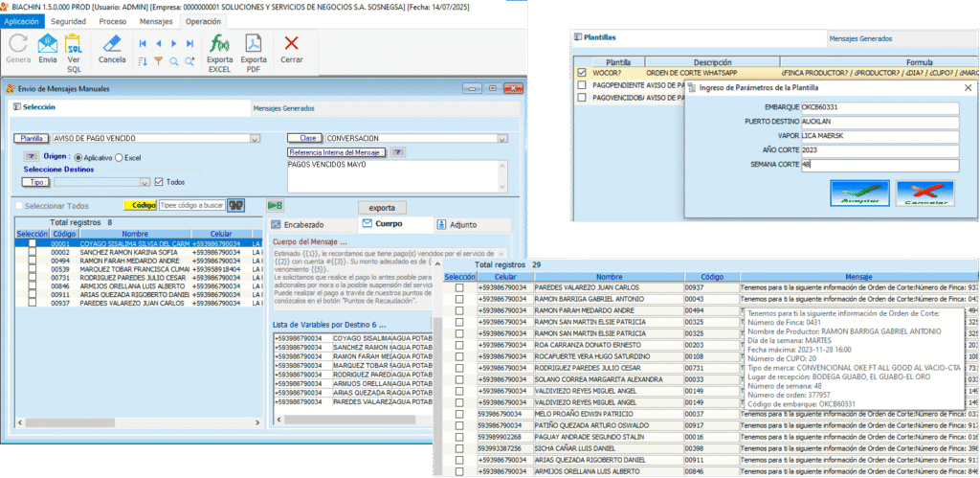Click the Clase label button
Screen dimensions: 980x478
pyautogui.click(x=304, y=138)
